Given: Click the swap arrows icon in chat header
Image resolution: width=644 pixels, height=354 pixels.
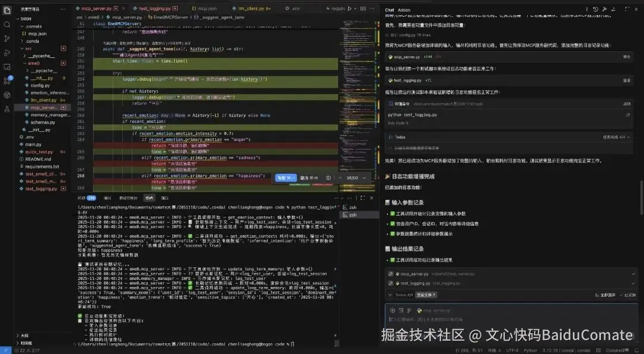Looking at the screenshot, I should [613, 9].
